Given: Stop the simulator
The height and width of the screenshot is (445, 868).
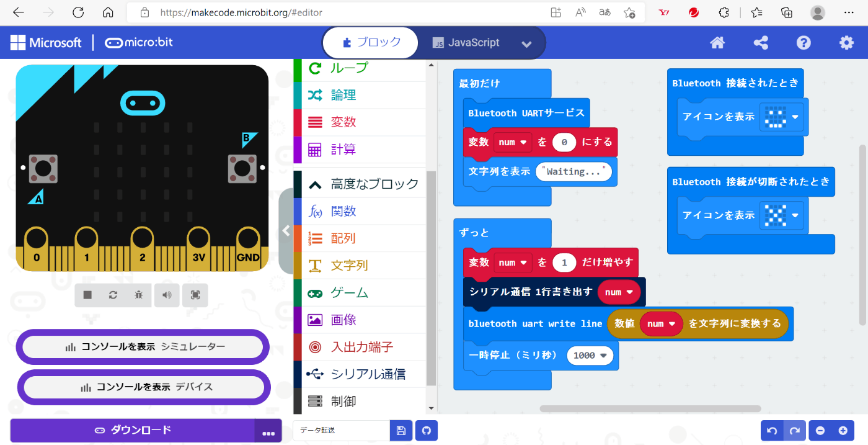Looking at the screenshot, I should 87,295.
